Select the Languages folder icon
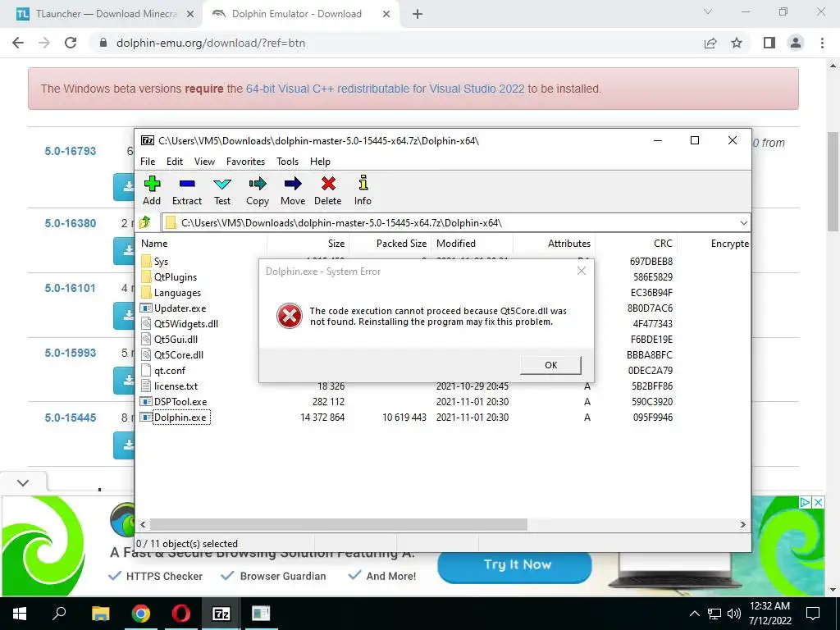The width and height of the screenshot is (840, 630). [x=146, y=293]
